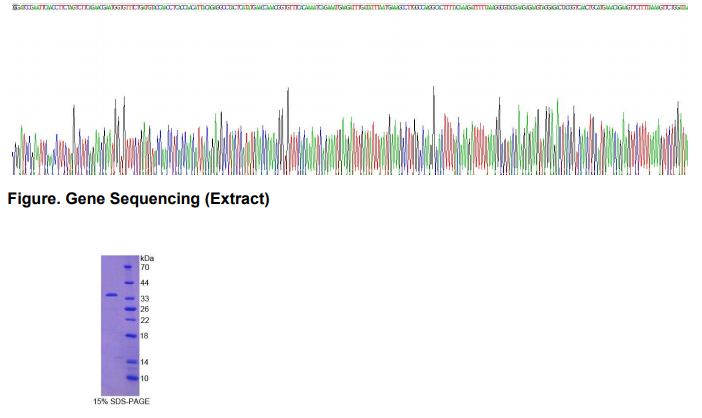The width and height of the screenshot is (702, 418).
Task: Select the 26 kDa marker label
Action: point(145,309)
